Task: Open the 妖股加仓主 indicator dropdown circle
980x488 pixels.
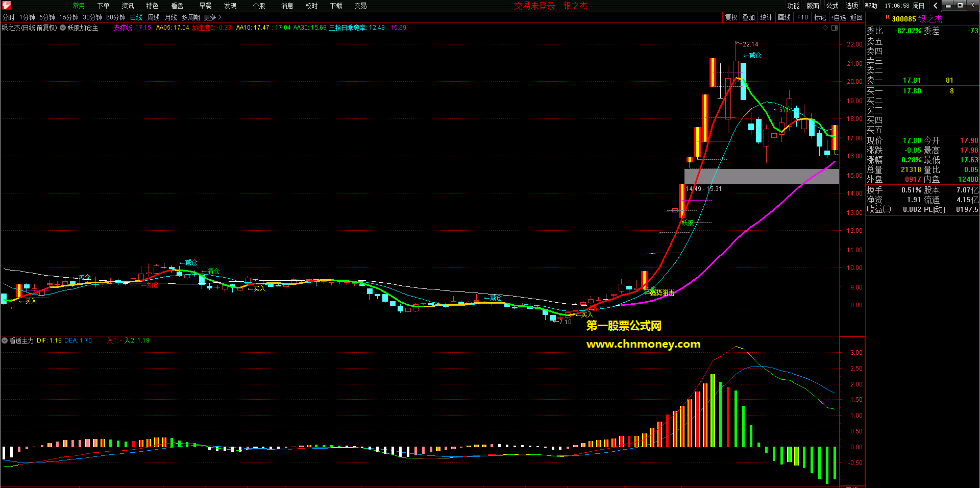Action: pyautogui.click(x=63, y=28)
